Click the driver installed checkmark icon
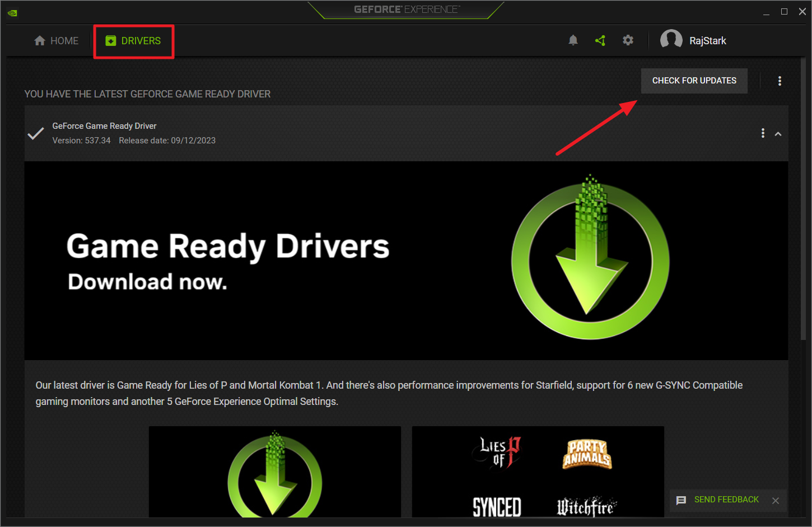 pos(36,133)
